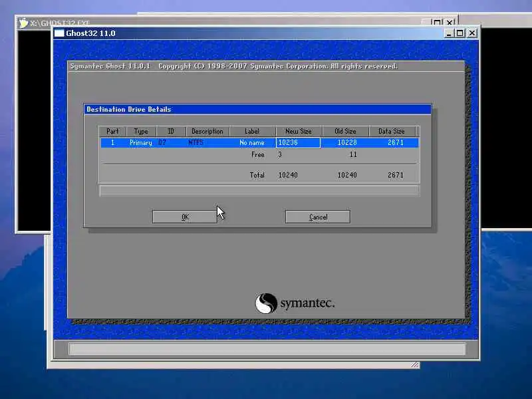Click the ID column header
Screen dimensions: 532x399
[x=171, y=131]
